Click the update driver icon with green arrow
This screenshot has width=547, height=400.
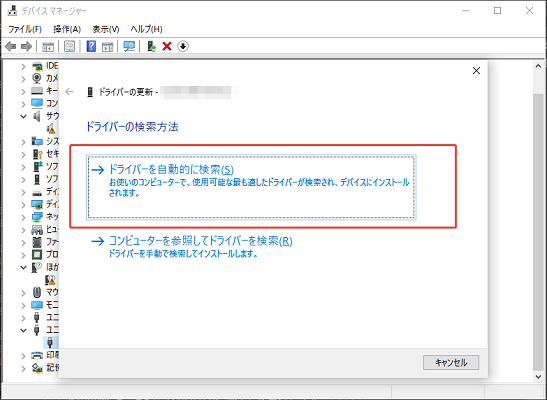[151, 46]
